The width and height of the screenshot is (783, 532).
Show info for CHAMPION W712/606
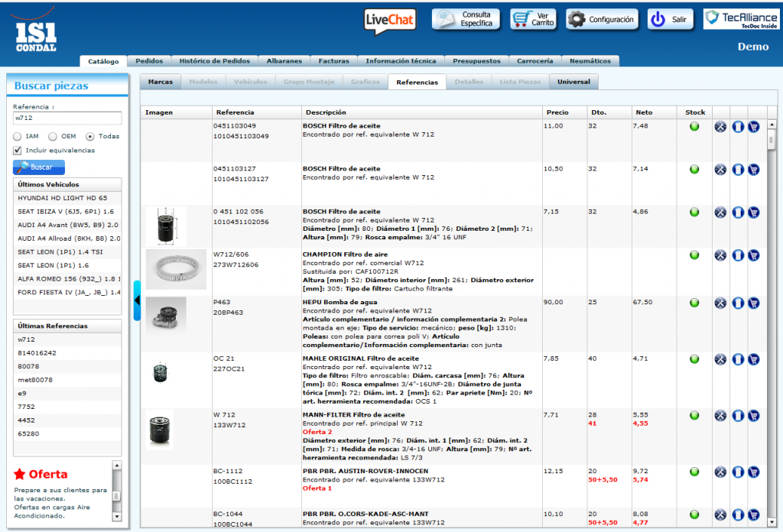[x=738, y=255]
